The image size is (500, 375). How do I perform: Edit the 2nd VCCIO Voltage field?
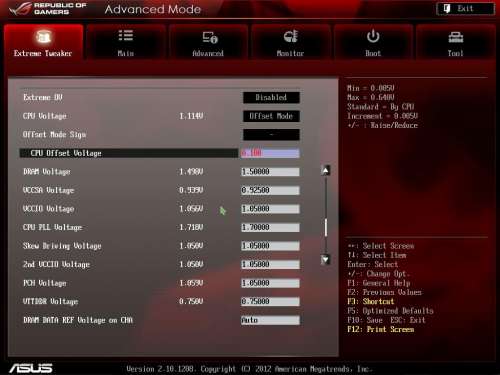click(270, 264)
